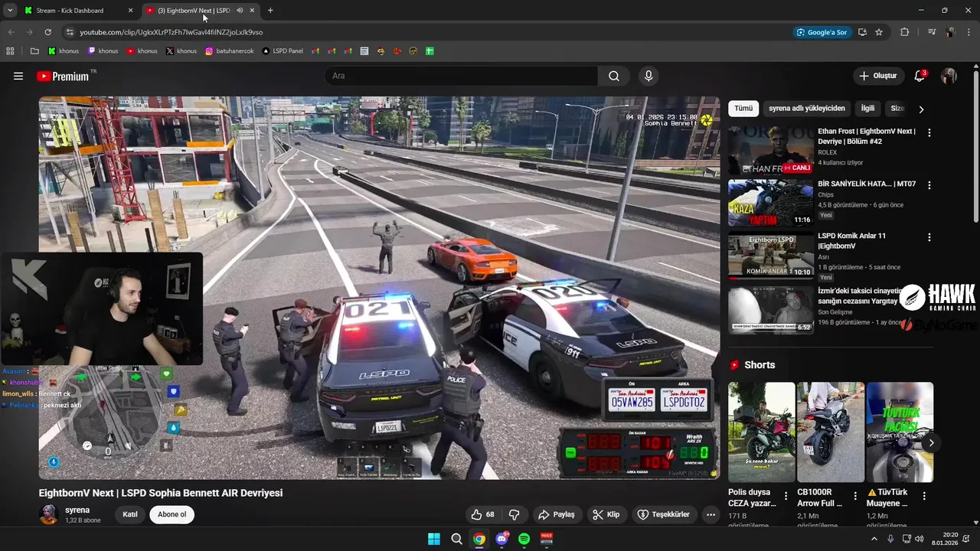
Task: Select the İlgili filter chip
Action: tap(867, 109)
